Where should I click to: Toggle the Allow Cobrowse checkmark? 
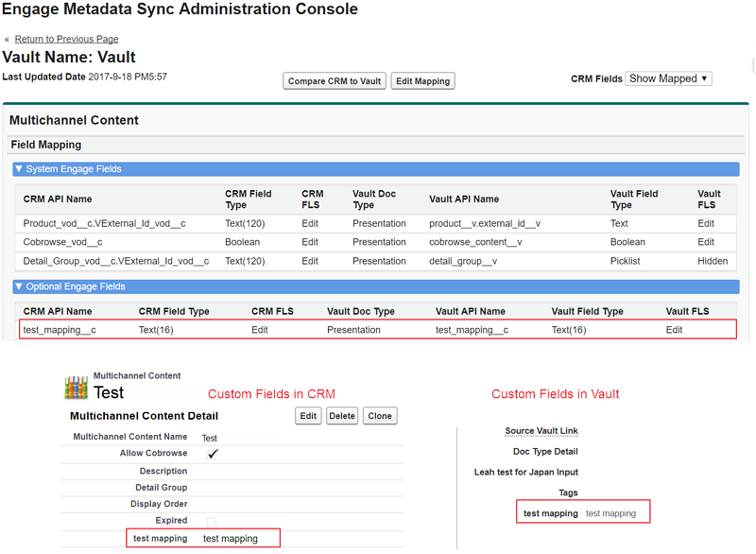(213, 454)
